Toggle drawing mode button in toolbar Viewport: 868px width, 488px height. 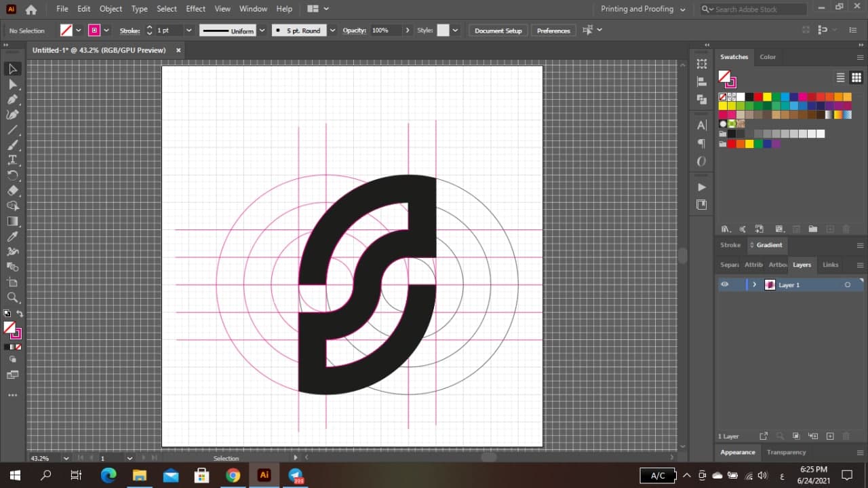12,360
